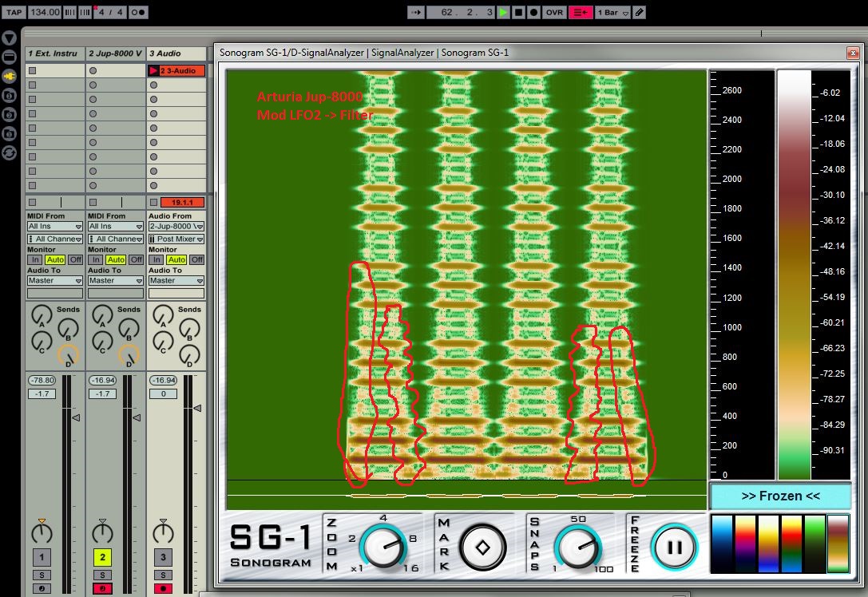Click first record slot circle in Jup-8000 track
The height and width of the screenshot is (597, 868).
pos(93,71)
